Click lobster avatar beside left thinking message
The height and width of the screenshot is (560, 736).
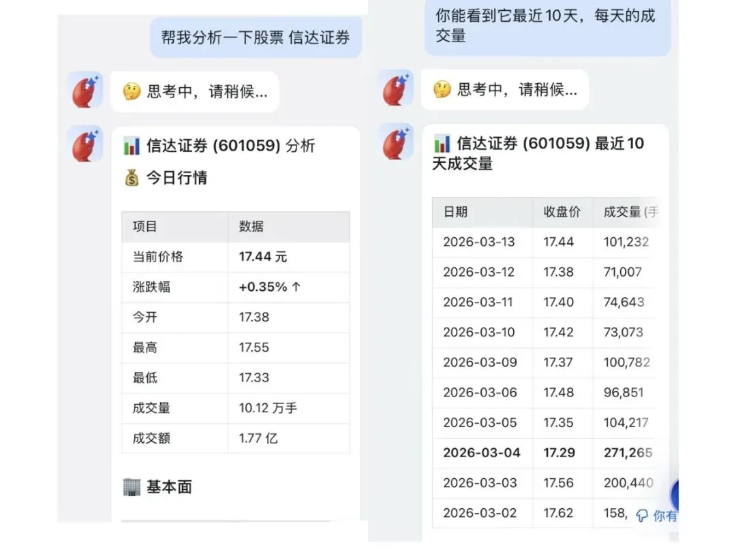click(x=85, y=90)
